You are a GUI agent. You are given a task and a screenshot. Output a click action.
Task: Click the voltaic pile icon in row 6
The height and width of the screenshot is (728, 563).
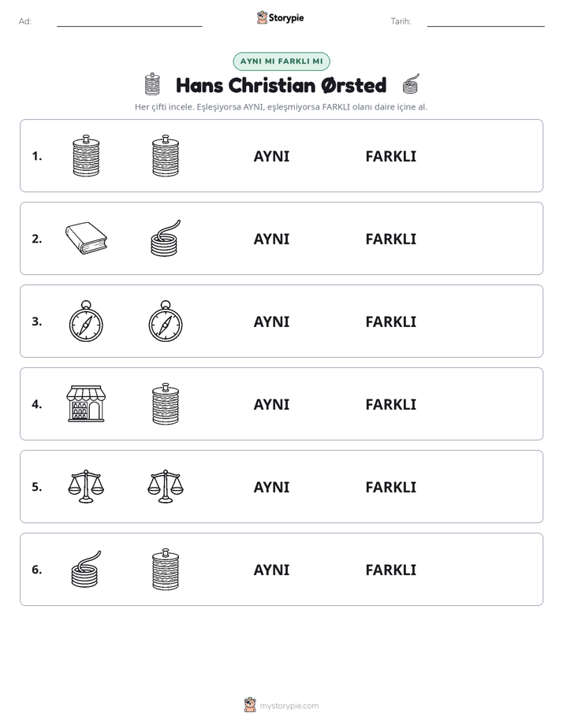[x=166, y=569]
